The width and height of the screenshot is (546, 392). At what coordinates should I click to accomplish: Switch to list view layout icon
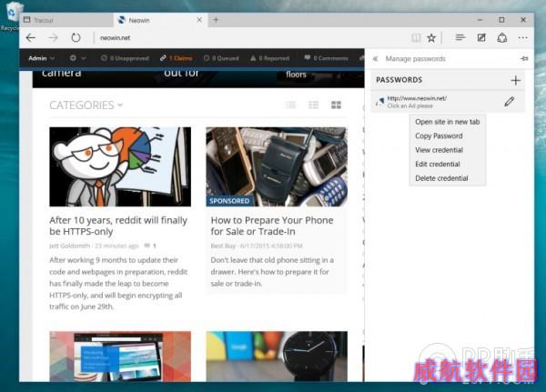pos(291,105)
